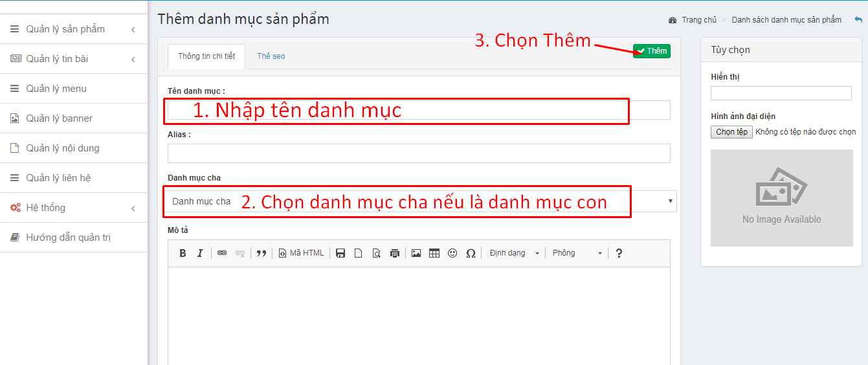Insert an image via the toolbar icon
The width and height of the screenshot is (868, 365).
click(x=416, y=253)
